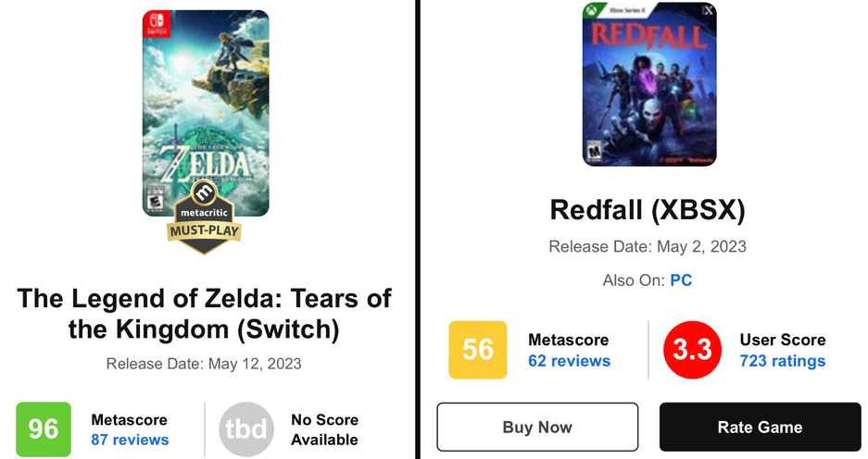This screenshot has height=459, width=868.
Task: Click the ESRB E rating on Zelda cover
Action: (x=157, y=197)
